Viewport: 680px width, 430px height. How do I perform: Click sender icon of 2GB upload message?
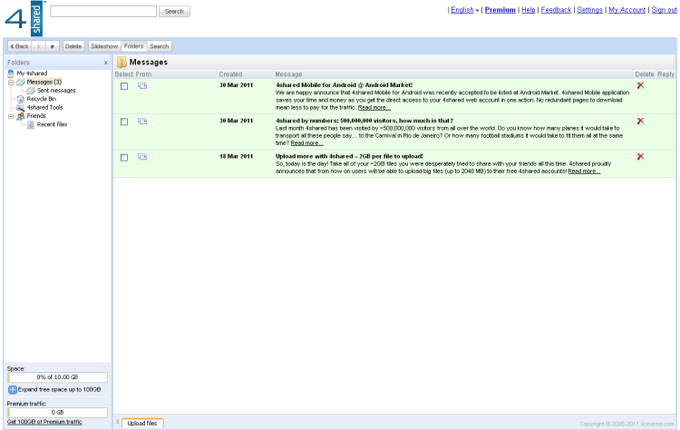(x=142, y=157)
